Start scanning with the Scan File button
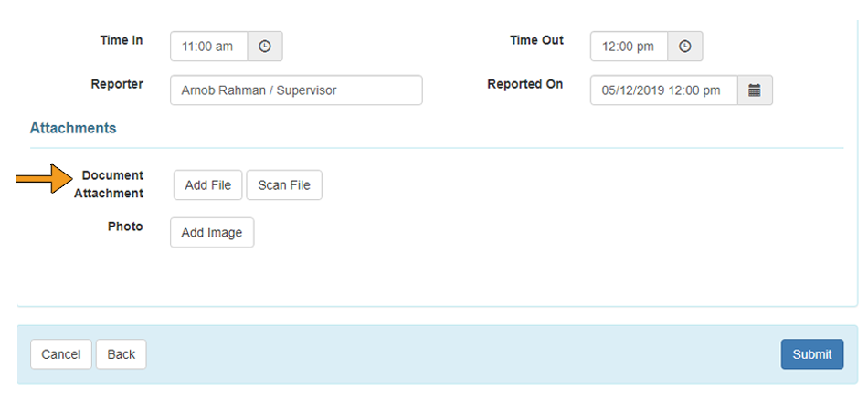 coord(284,184)
